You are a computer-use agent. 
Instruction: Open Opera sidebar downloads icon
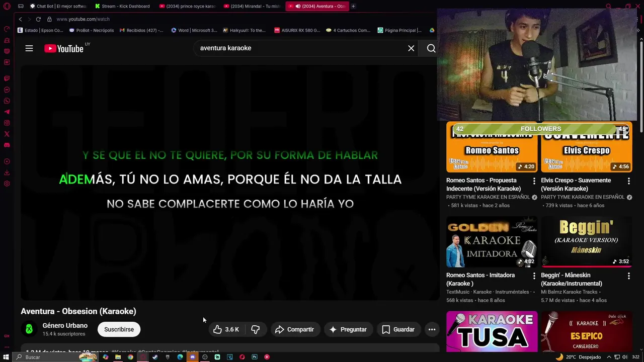coord(7,172)
